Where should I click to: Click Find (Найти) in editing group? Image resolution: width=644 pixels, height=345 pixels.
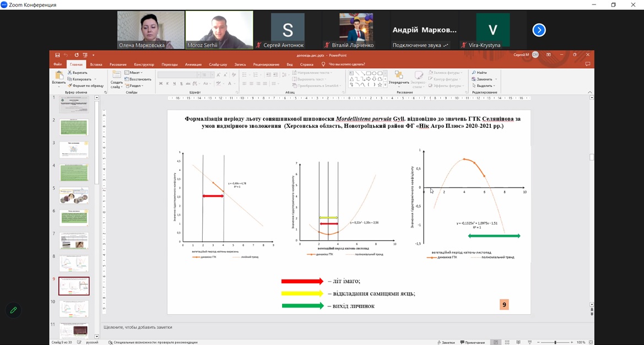pyautogui.click(x=479, y=73)
